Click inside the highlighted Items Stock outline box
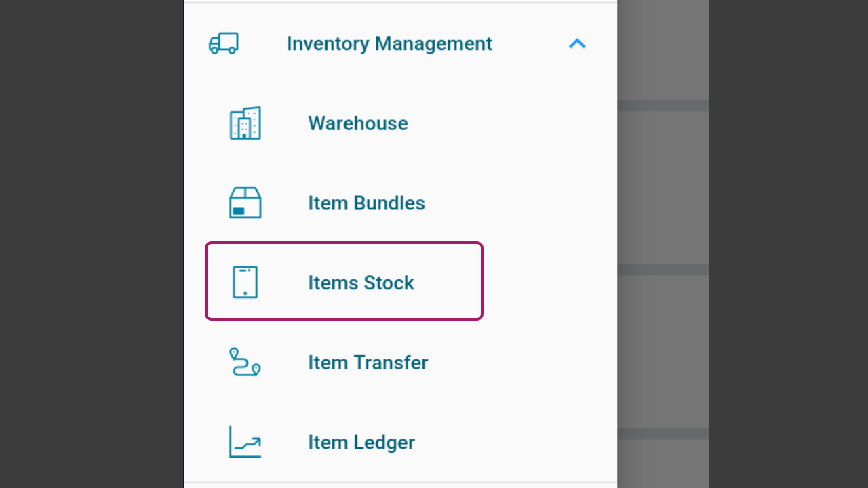Viewport: 868px width, 488px height. point(344,281)
